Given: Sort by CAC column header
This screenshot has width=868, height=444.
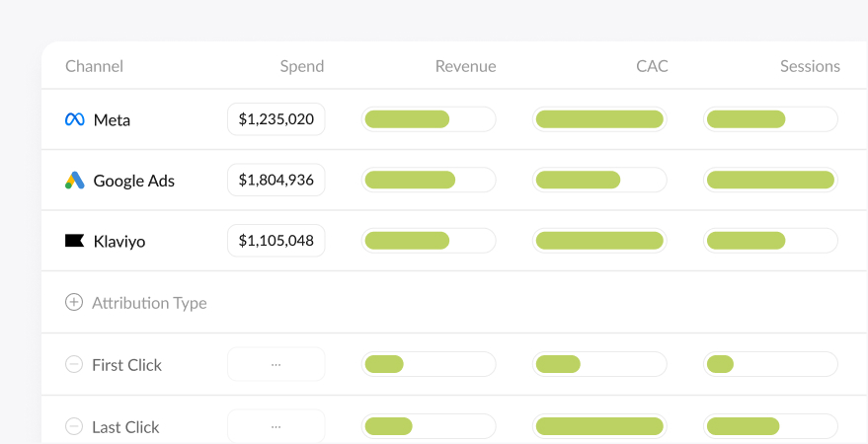Looking at the screenshot, I should coord(652,66).
